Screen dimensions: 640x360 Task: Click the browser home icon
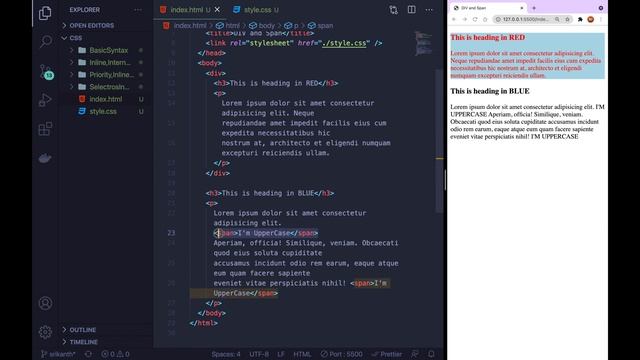point(485,19)
